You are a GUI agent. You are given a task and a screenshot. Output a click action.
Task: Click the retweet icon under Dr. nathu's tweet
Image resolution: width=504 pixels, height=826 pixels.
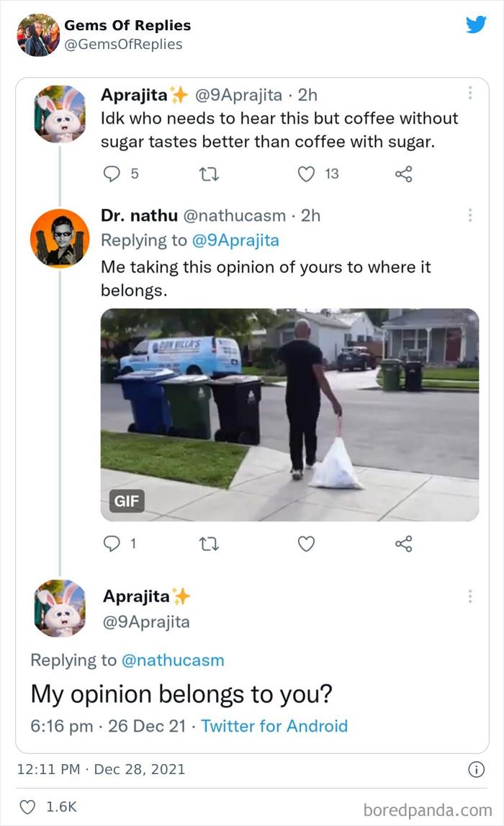[x=209, y=544]
